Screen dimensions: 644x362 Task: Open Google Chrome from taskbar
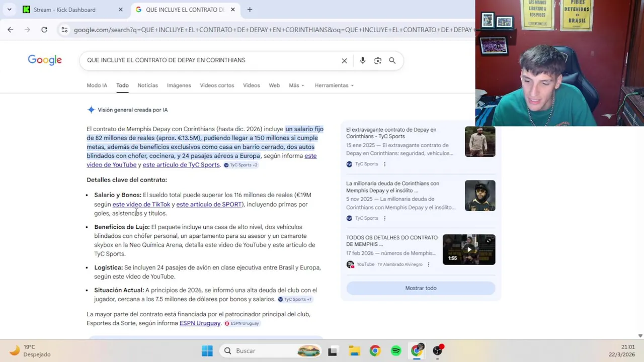coord(375,351)
